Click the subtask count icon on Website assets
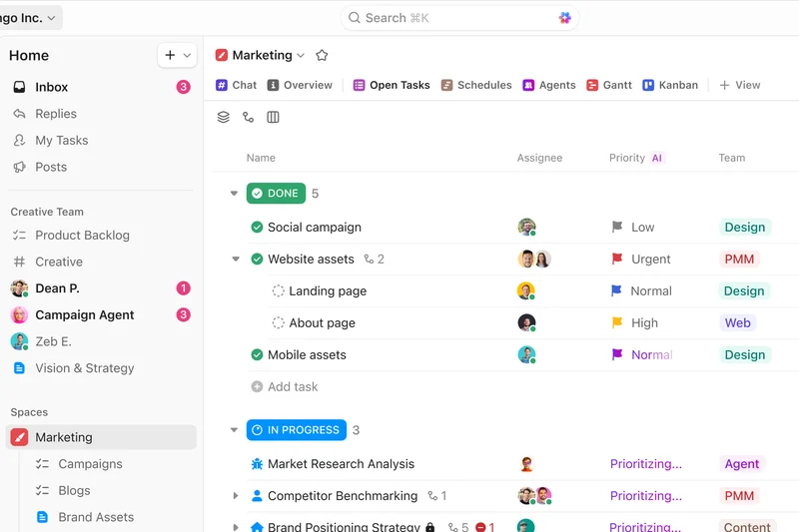 pos(370,260)
